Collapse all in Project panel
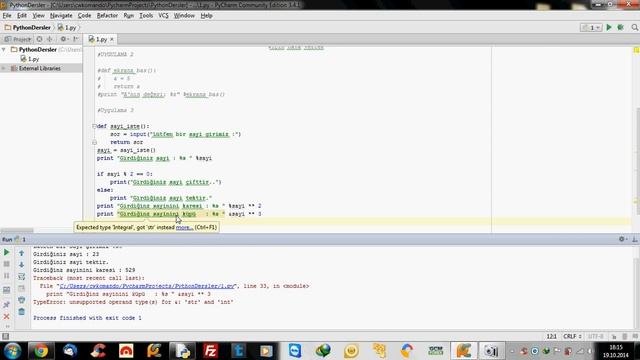This screenshot has width=640, height=360. point(49,39)
